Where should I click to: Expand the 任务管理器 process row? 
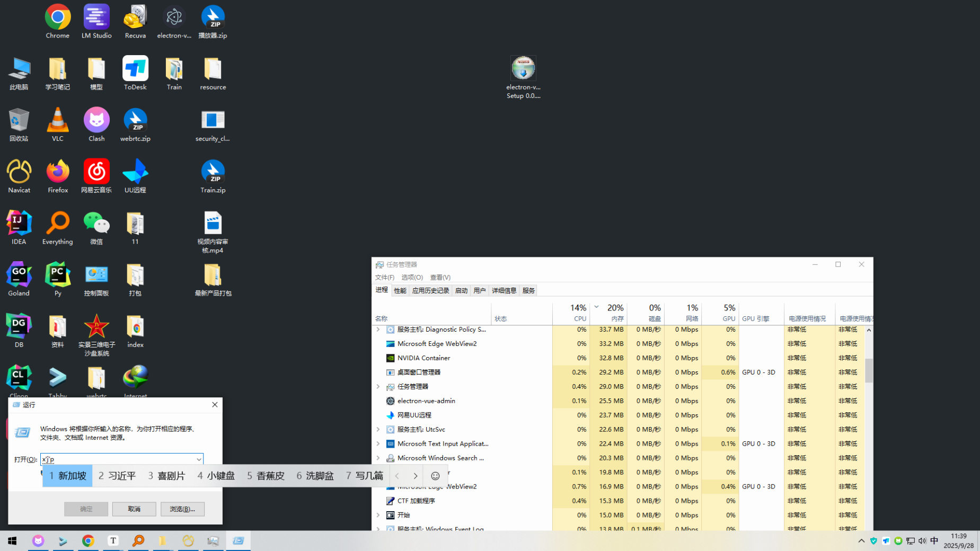coord(378,387)
